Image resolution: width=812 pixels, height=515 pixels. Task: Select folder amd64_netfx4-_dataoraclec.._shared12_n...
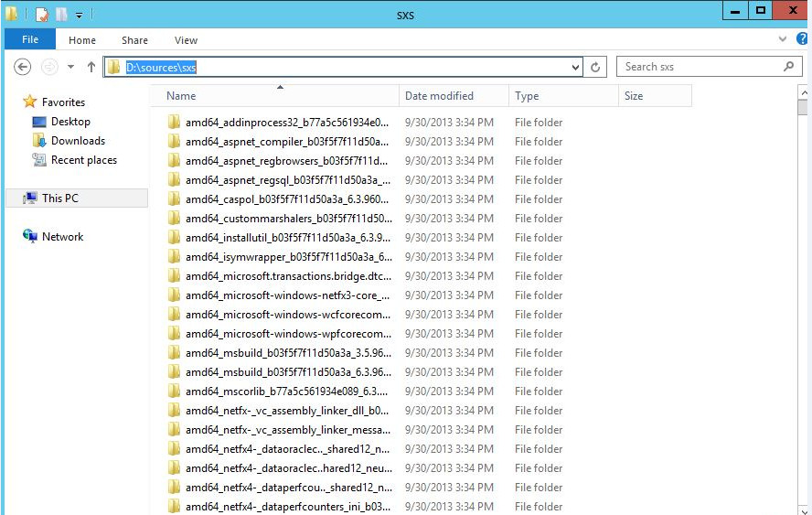tap(287, 449)
